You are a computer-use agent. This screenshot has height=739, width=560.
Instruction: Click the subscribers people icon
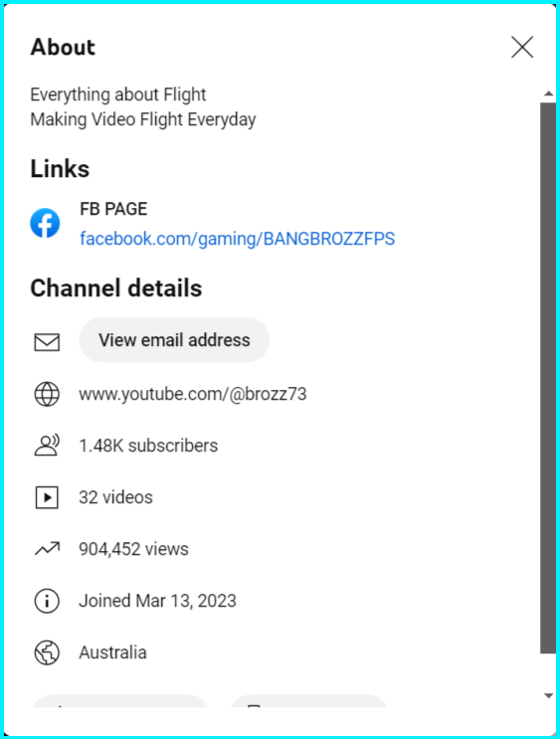47,445
